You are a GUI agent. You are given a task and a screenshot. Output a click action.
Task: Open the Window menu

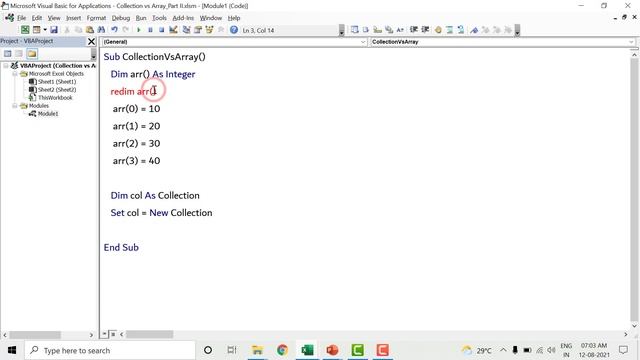211,18
